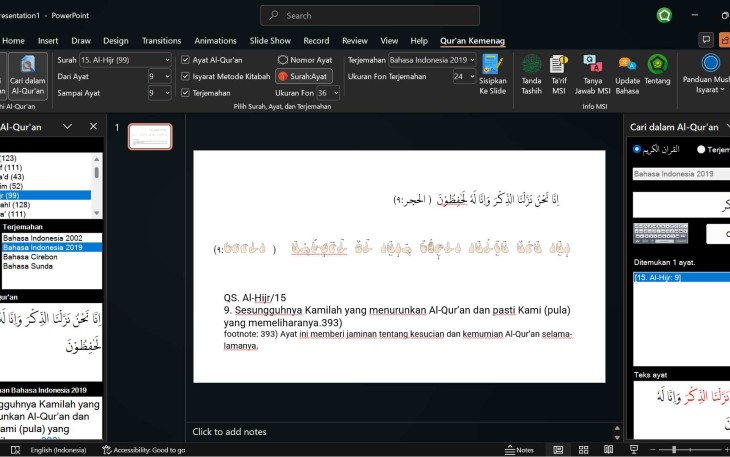Open the Slide Show tab
Image resolution: width=730 pixels, height=457 pixels.
click(270, 41)
